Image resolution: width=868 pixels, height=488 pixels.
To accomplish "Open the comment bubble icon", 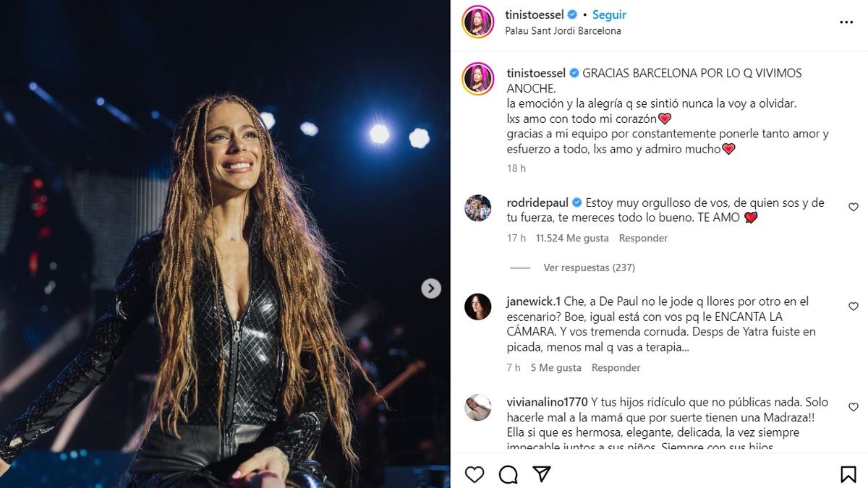I will tap(509, 474).
